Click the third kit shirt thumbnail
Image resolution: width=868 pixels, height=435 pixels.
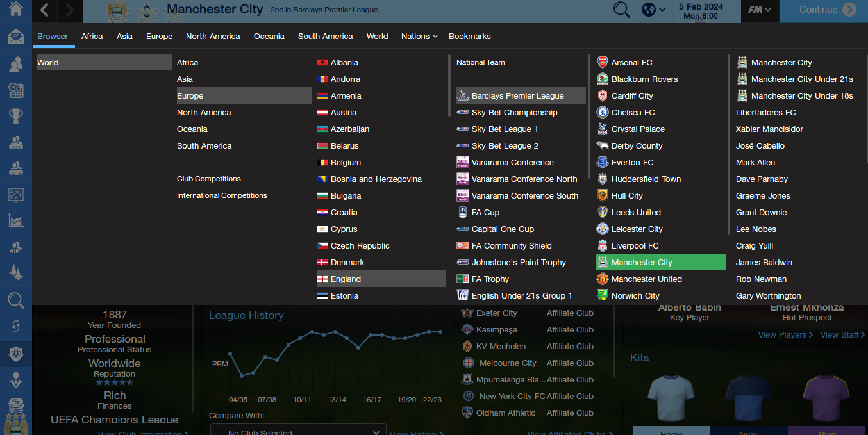coord(826,397)
